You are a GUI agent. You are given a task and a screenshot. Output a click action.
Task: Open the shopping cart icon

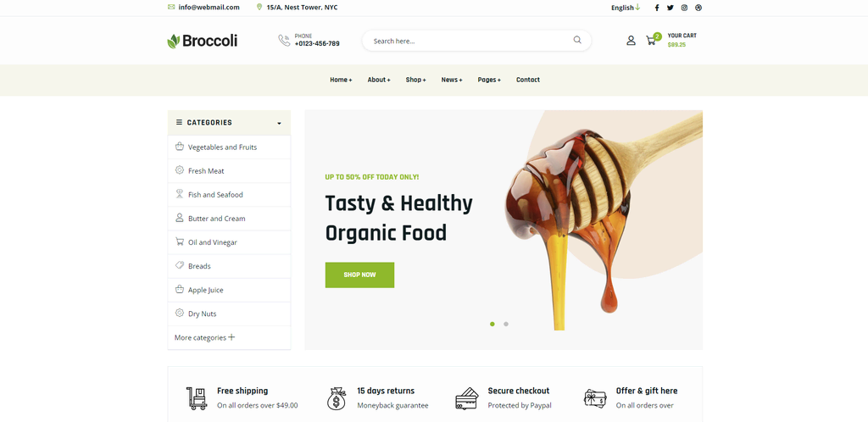[651, 41]
